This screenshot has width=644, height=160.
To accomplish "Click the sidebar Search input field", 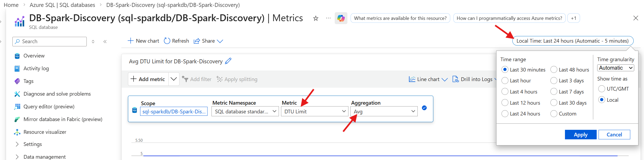I will pyautogui.click(x=49, y=42).
